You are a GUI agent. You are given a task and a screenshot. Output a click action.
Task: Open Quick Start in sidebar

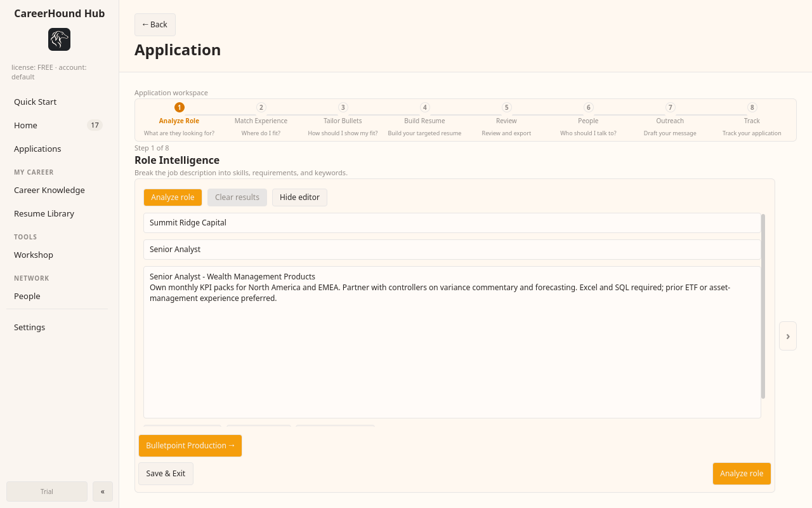pyautogui.click(x=57, y=102)
